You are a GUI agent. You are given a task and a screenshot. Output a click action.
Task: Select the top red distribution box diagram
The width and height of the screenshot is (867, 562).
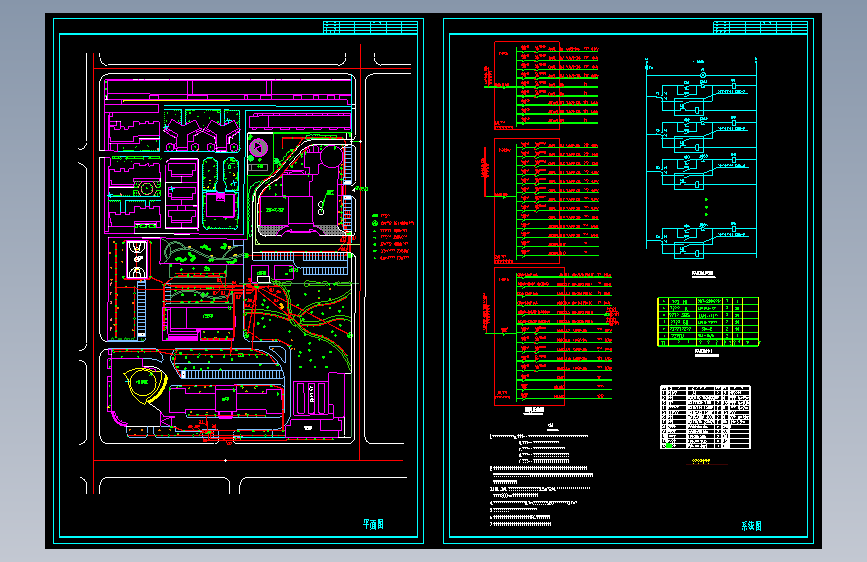click(x=543, y=85)
